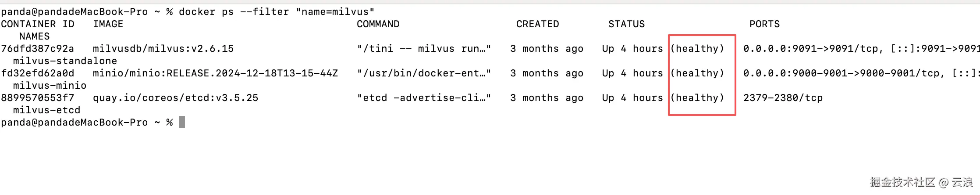Click the "etcd -advertise-cli…" command text
The image size is (980, 195).
[424, 98]
